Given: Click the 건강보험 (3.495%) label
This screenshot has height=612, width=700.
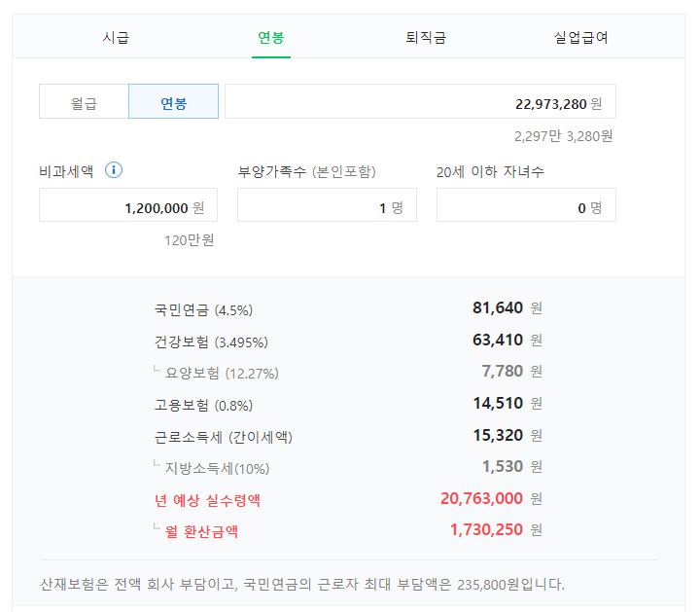Looking at the screenshot, I should coord(211,342).
